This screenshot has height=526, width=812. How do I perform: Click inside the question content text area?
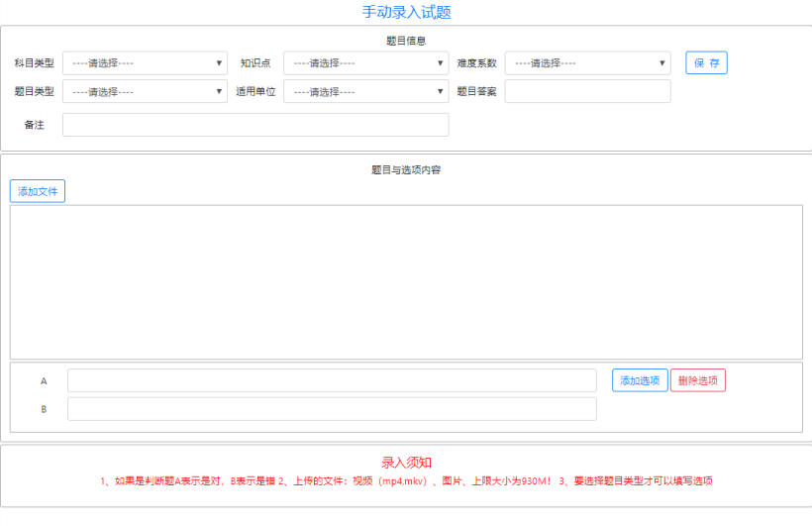(406, 282)
